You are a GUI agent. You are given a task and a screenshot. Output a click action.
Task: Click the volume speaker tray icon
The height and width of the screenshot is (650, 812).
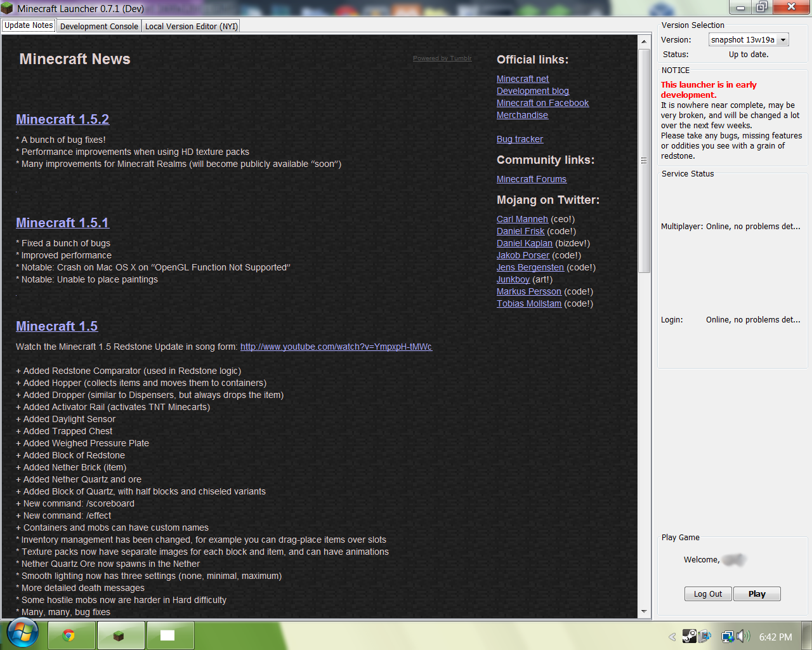tap(743, 637)
